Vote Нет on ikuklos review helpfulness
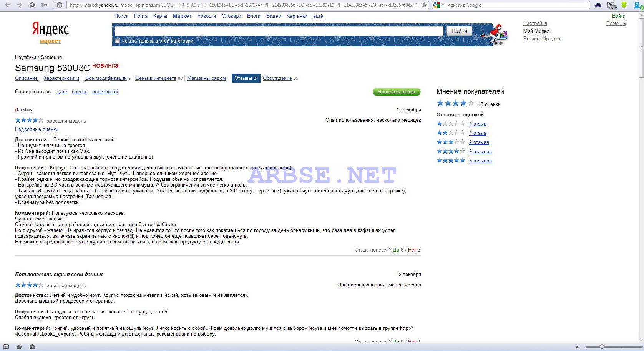Viewport: 644px width, 351px height. click(x=412, y=250)
